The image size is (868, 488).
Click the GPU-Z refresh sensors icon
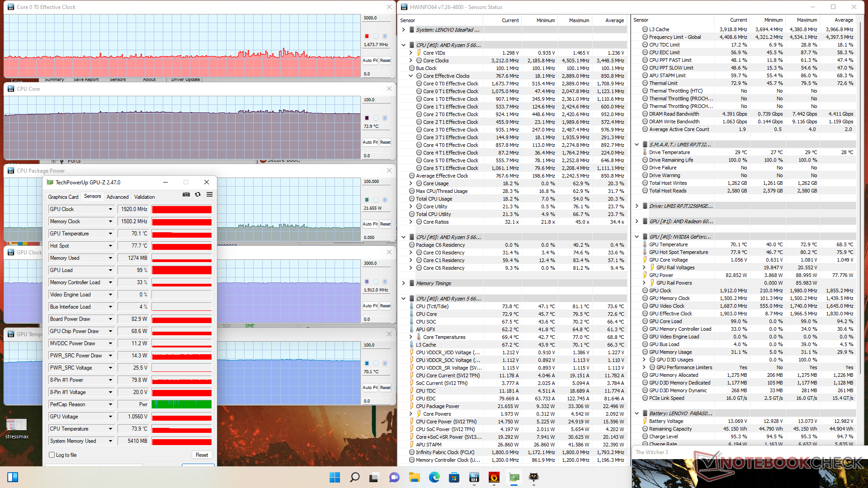(x=198, y=194)
